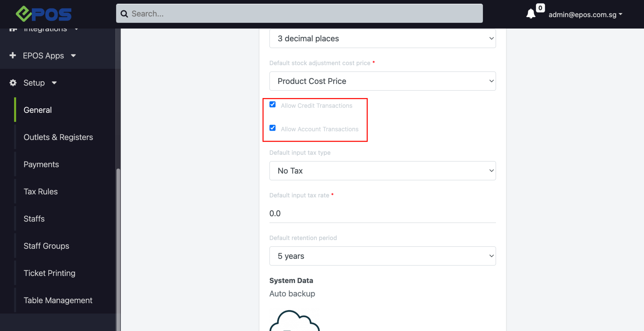Image resolution: width=644 pixels, height=331 pixels.
Task: Open the default retention period dropdown
Action: click(x=382, y=256)
